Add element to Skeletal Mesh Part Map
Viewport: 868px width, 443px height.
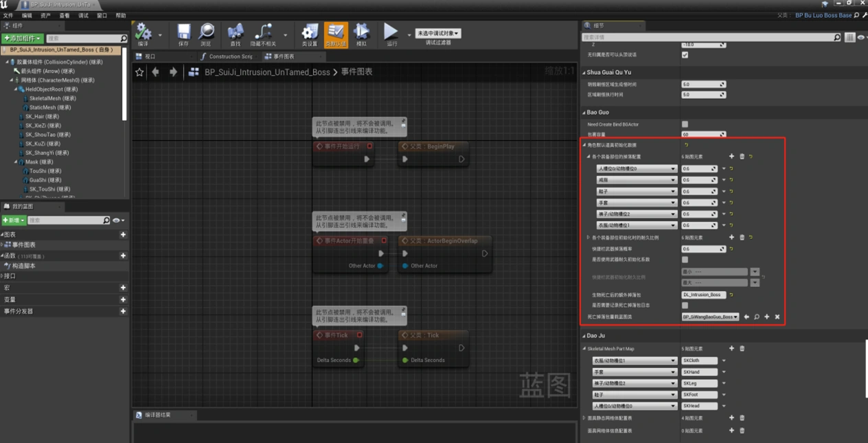click(x=731, y=349)
